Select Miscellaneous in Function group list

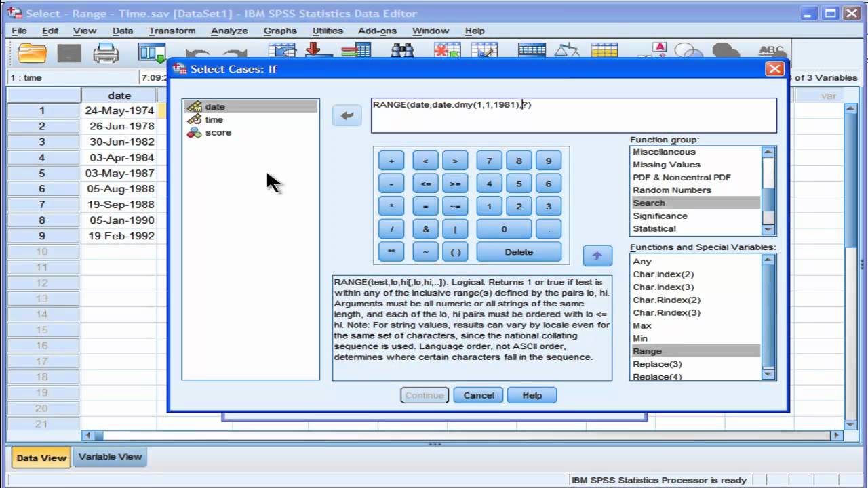point(695,152)
